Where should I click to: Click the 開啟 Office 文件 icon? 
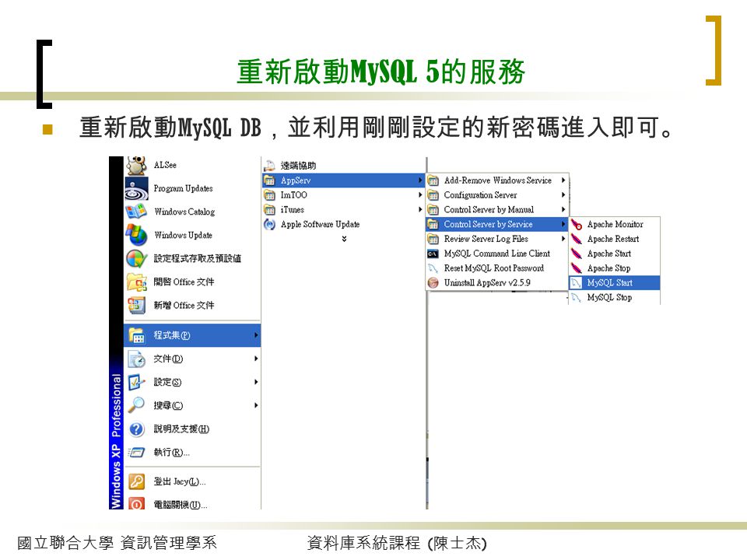pyautogui.click(x=136, y=282)
